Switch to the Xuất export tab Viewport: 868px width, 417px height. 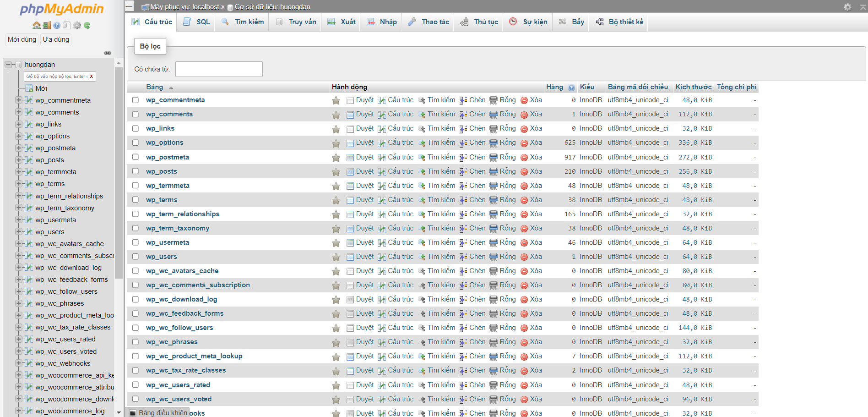tap(342, 22)
